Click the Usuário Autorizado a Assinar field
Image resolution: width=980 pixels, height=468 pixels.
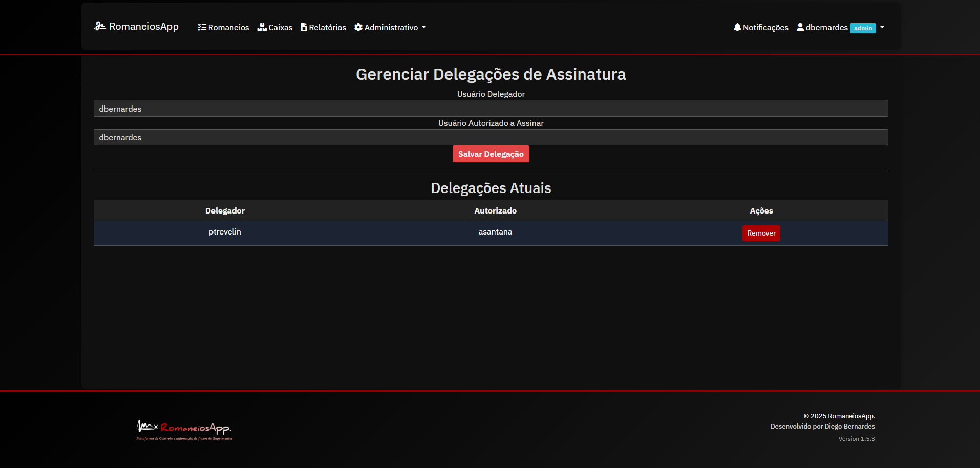click(491, 137)
